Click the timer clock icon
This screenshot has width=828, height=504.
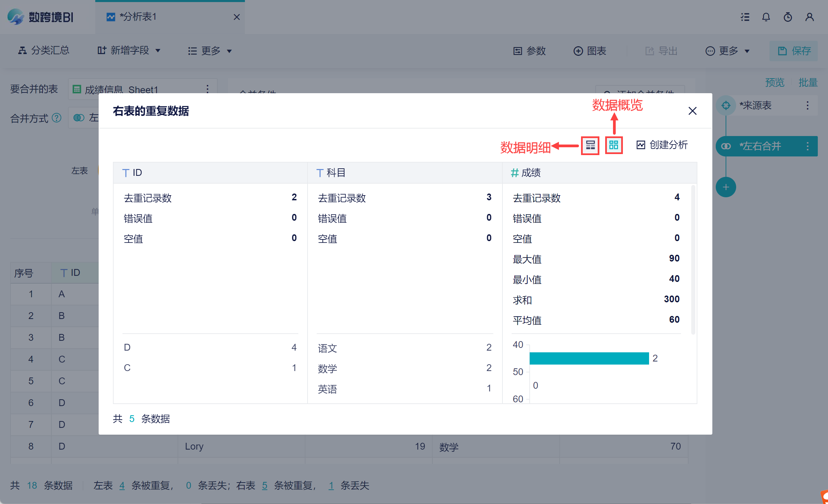pos(788,17)
